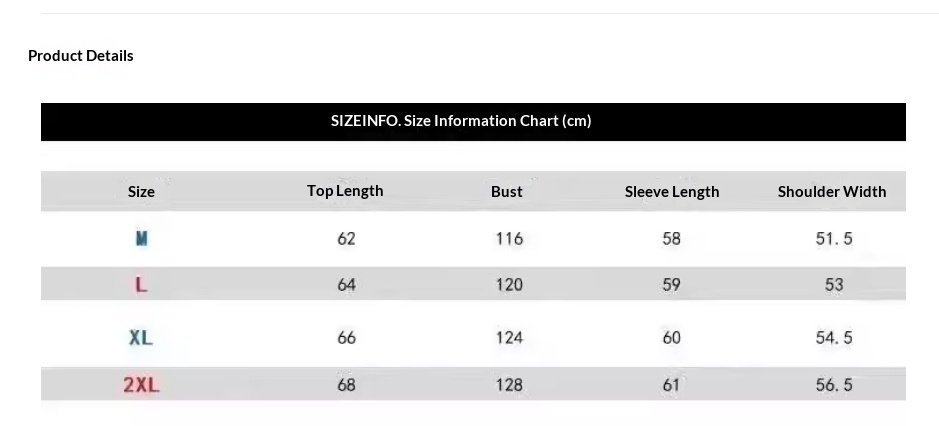Select the top length value 68
Image resolution: width=939 pixels, height=426 pixels.
(346, 385)
